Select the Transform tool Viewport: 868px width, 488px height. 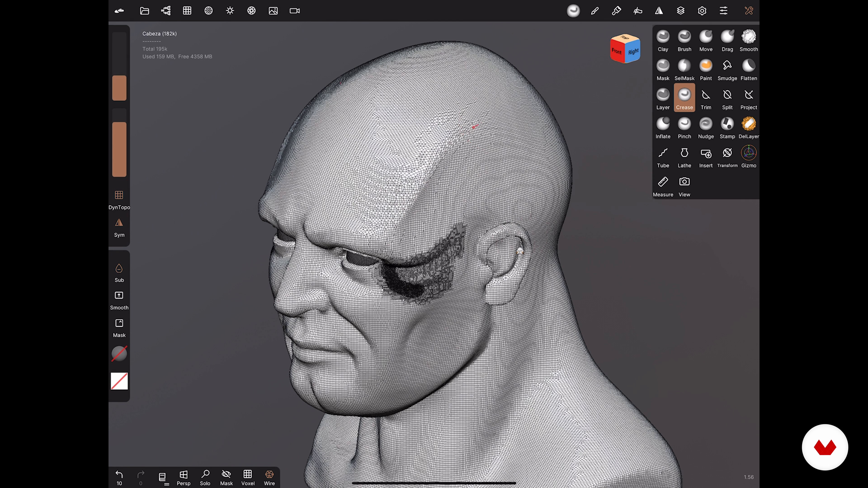pos(727,157)
